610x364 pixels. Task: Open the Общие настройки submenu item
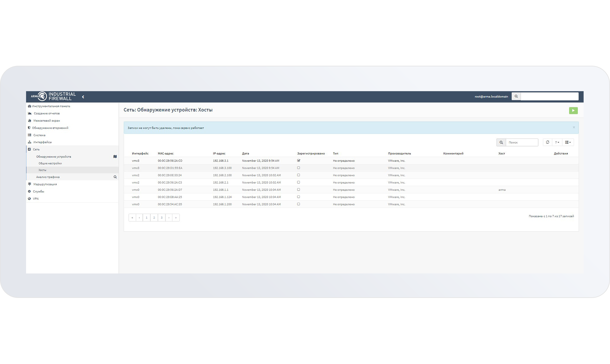[50, 163]
